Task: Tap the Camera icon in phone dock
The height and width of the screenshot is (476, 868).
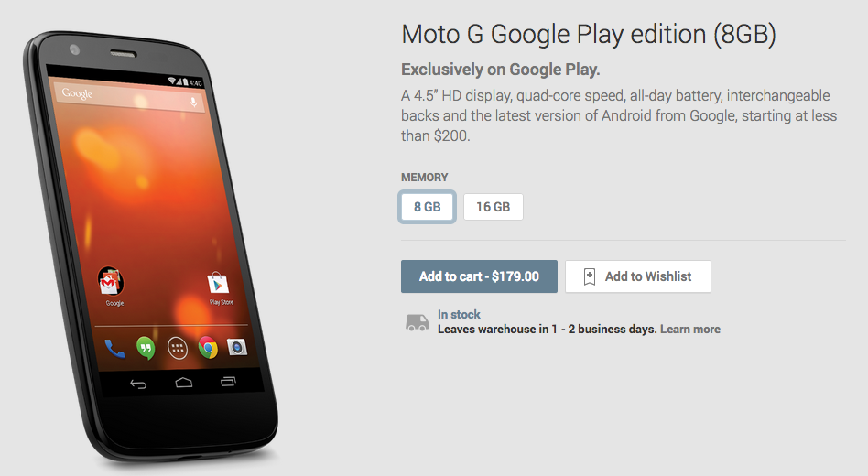Action: 237,347
